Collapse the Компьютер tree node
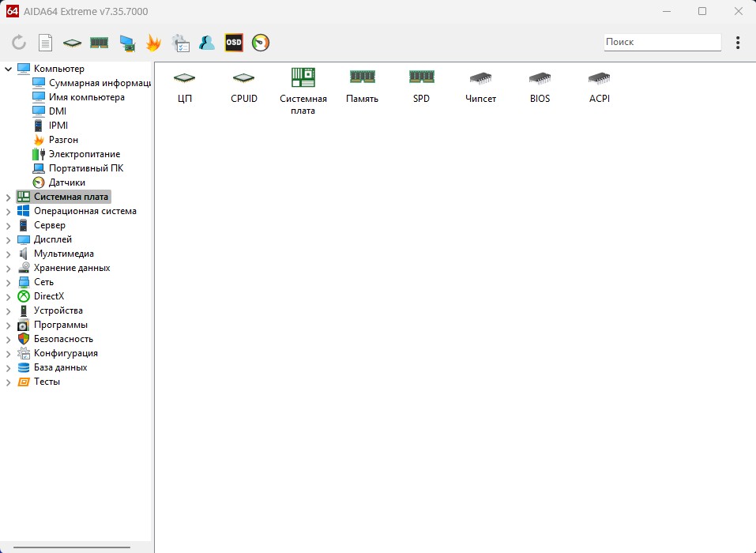This screenshot has width=756, height=553. [8, 69]
